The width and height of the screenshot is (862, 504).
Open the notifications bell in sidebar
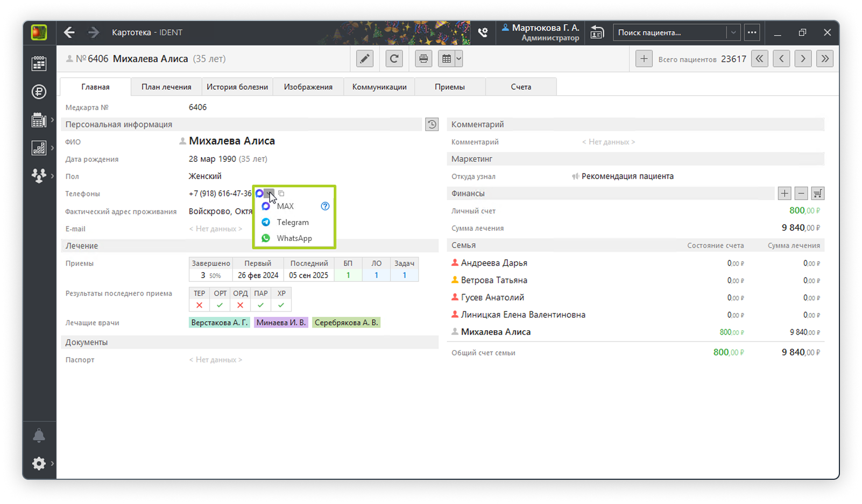point(39,435)
